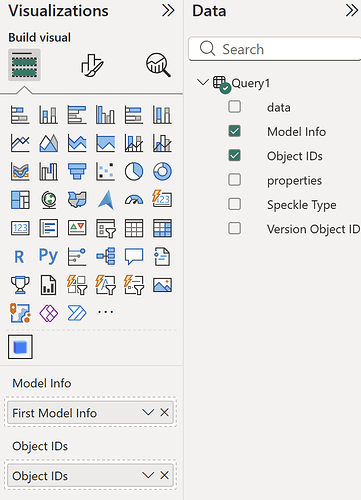Select the Funnel chart visual

77,171
